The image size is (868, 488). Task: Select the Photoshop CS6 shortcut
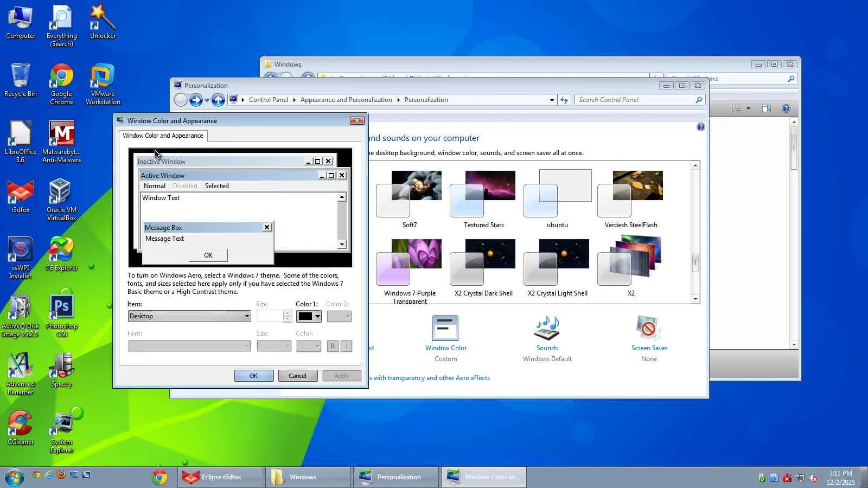coord(61,316)
